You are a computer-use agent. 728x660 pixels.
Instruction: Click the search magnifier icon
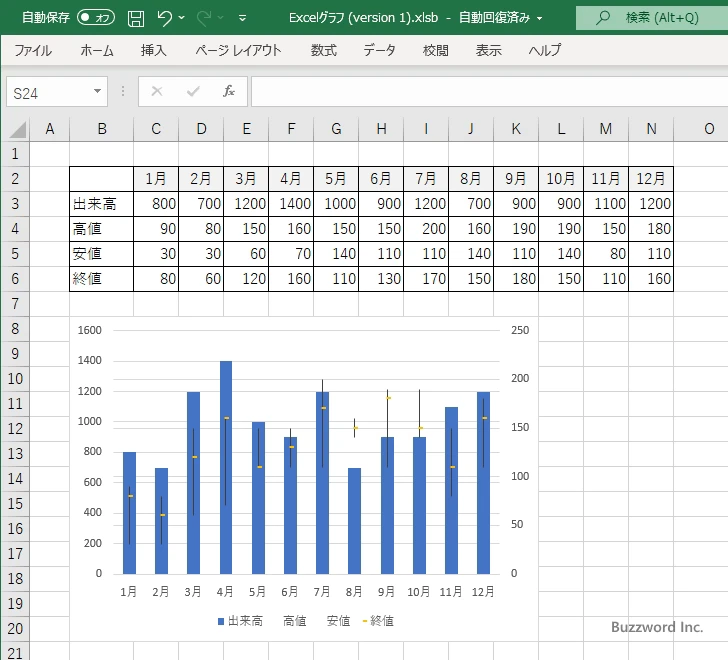603,18
